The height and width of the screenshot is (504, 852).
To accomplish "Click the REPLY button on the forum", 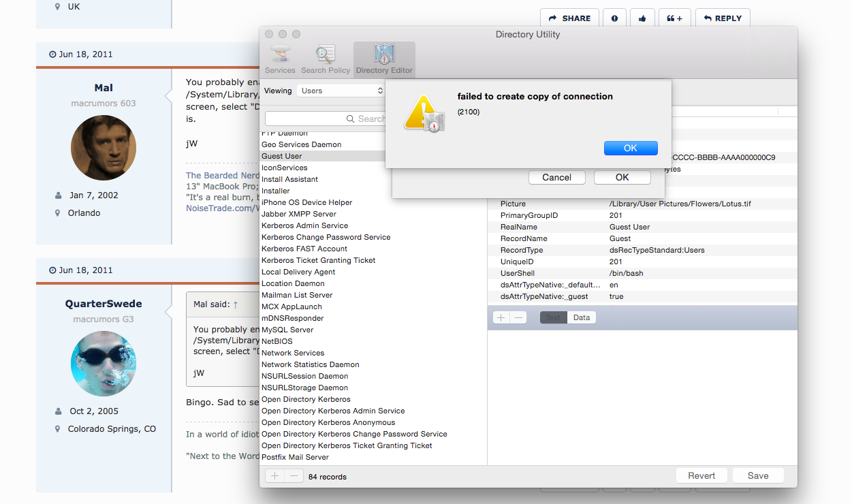I will [723, 18].
